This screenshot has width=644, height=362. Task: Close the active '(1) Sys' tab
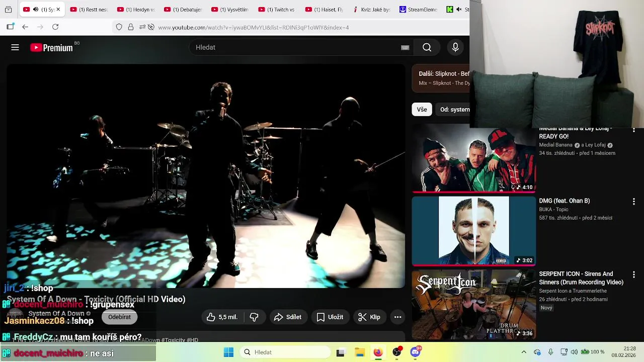click(58, 10)
